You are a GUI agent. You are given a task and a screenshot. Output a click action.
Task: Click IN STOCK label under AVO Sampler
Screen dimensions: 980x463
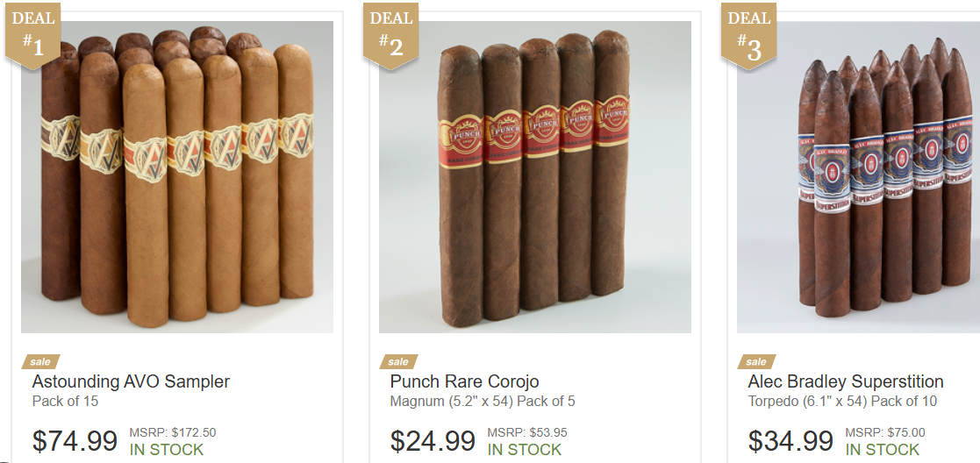click(166, 450)
